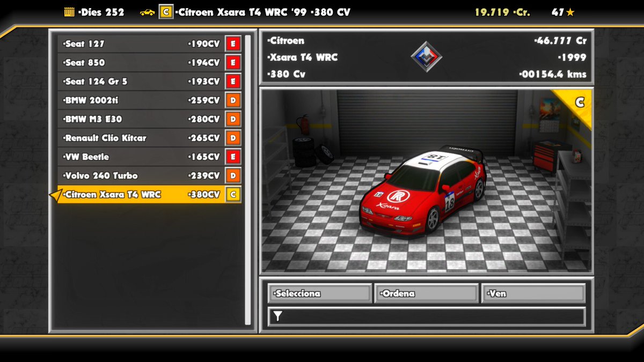Click class E badge on VW Beetle row
The width and height of the screenshot is (644, 362).
pyautogui.click(x=233, y=157)
